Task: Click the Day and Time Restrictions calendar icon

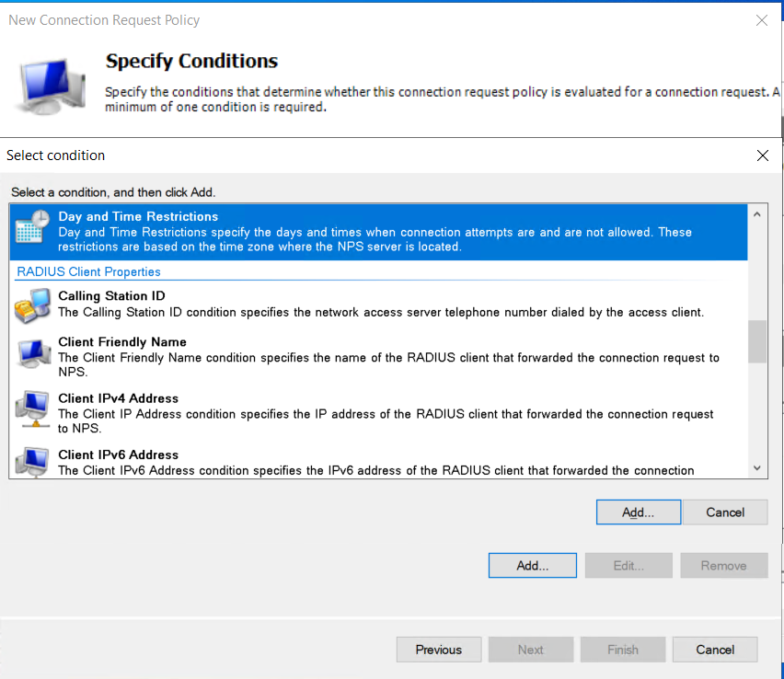Action: (x=32, y=226)
